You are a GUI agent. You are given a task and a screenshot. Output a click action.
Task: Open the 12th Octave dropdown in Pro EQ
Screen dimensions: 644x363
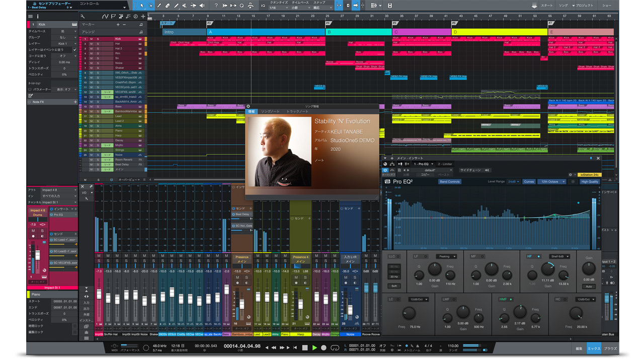pos(552,182)
